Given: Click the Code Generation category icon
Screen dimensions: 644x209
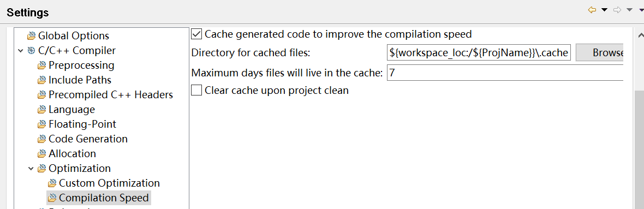Looking at the screenshot, I should click(41, 139).
